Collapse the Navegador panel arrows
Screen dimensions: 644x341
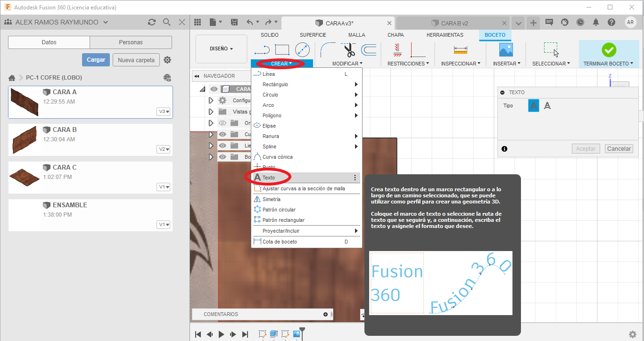197,76
